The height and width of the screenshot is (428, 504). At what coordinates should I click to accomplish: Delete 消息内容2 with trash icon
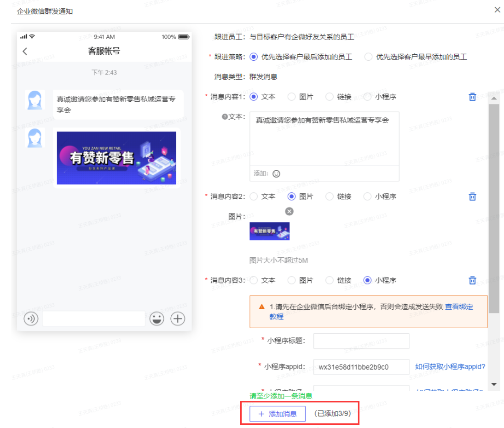[472, 197]
